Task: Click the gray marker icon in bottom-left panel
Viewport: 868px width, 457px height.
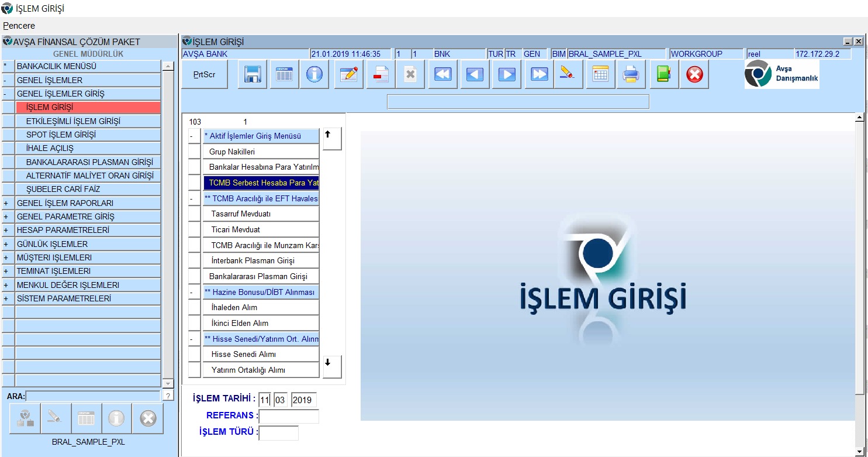Action: (56, 418)
